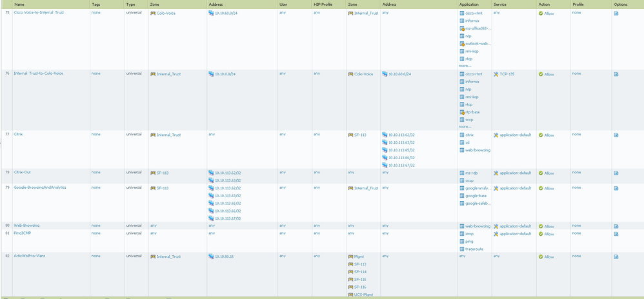The height and width of the screenshot is (299, 644).
Task: Click the 10.10.80.16 address icon
Action: click(x=211, y=256)
